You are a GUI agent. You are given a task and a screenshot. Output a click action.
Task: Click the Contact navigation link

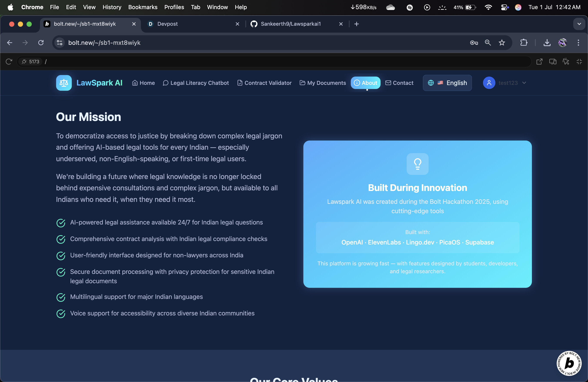(399, 83)
